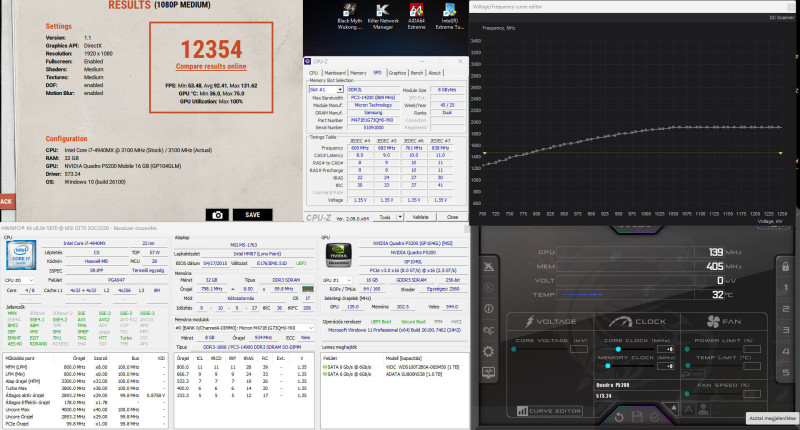Click the apply checkmark icon in Afterburner
Image resolution: width=800 pixels, height=430 pixels.
tap(655, 417)
